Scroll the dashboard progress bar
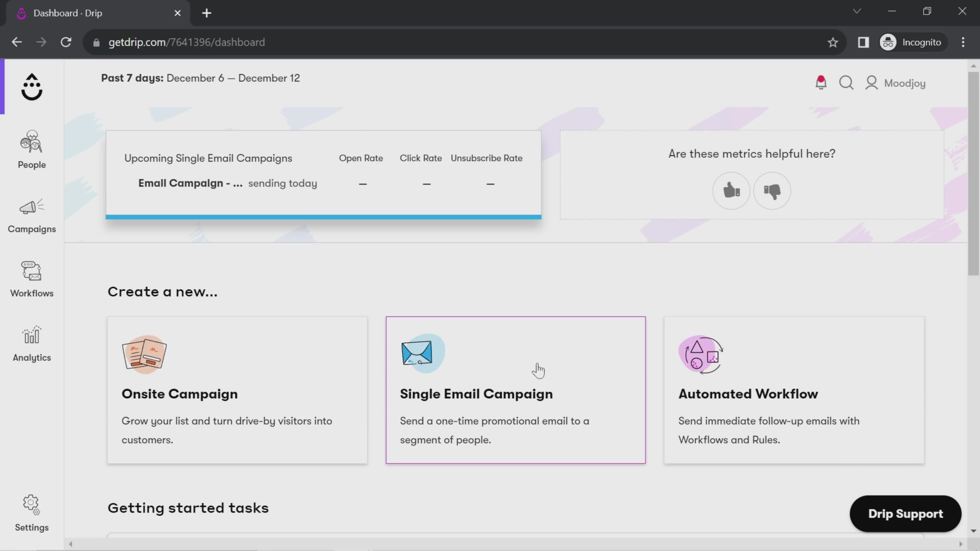This screenshot has width=980, height=551. pyautogui.click(x=325, y=216)
